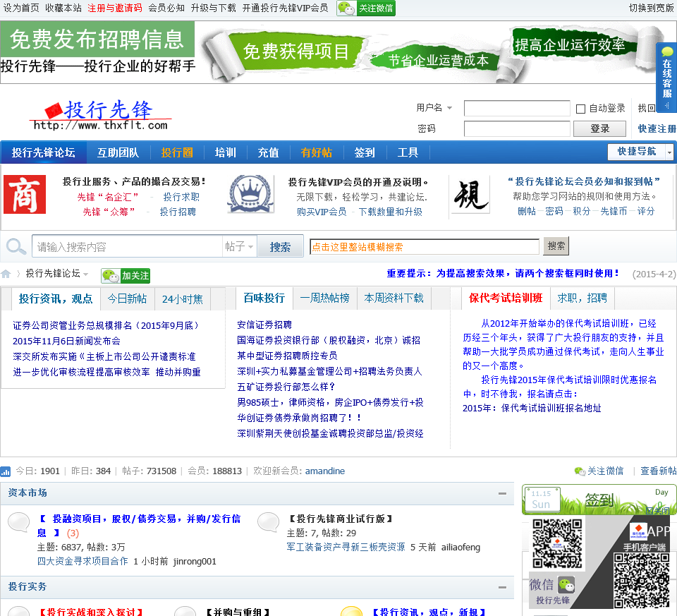Viewport: 677px width, 616px height.
Task: Open the 军工装备资产寻新三板壳资源 thread
Action: [x=346, y=548]
